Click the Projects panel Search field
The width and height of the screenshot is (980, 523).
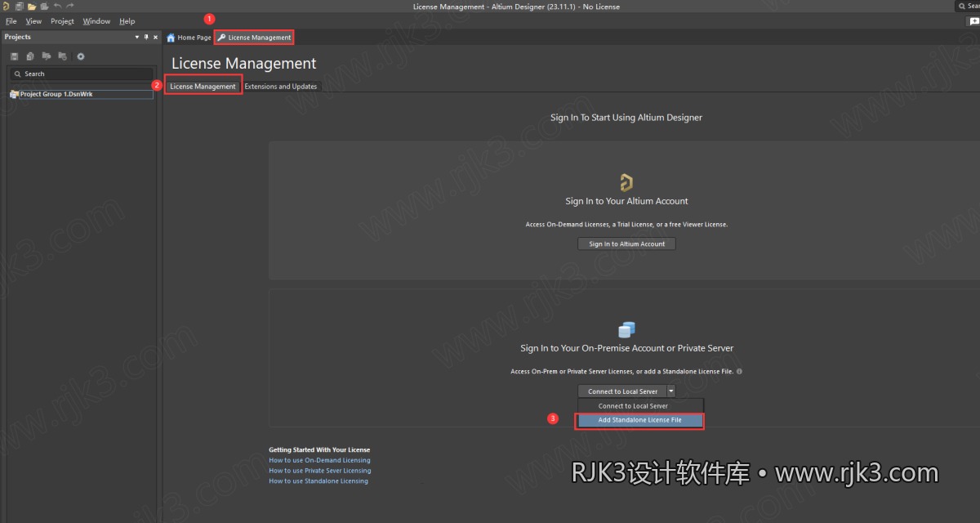pyautogui.click(x=82, y=74)
